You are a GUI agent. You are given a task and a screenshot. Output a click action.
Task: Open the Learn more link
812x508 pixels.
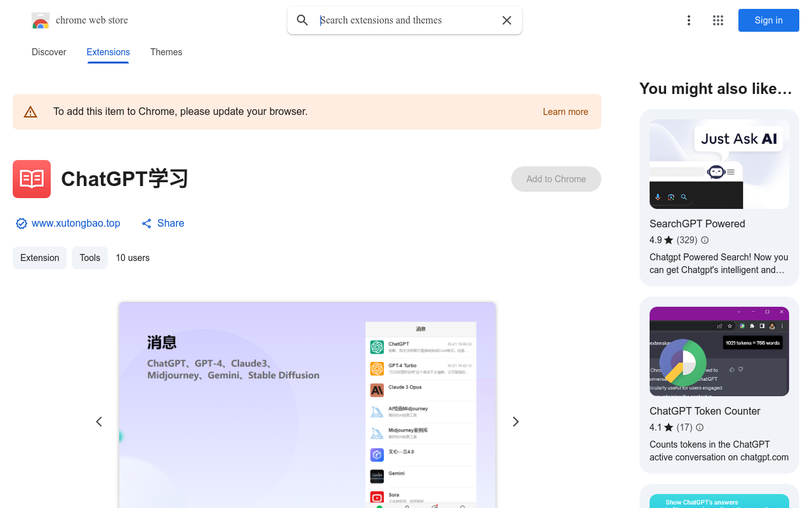point(565,111)
